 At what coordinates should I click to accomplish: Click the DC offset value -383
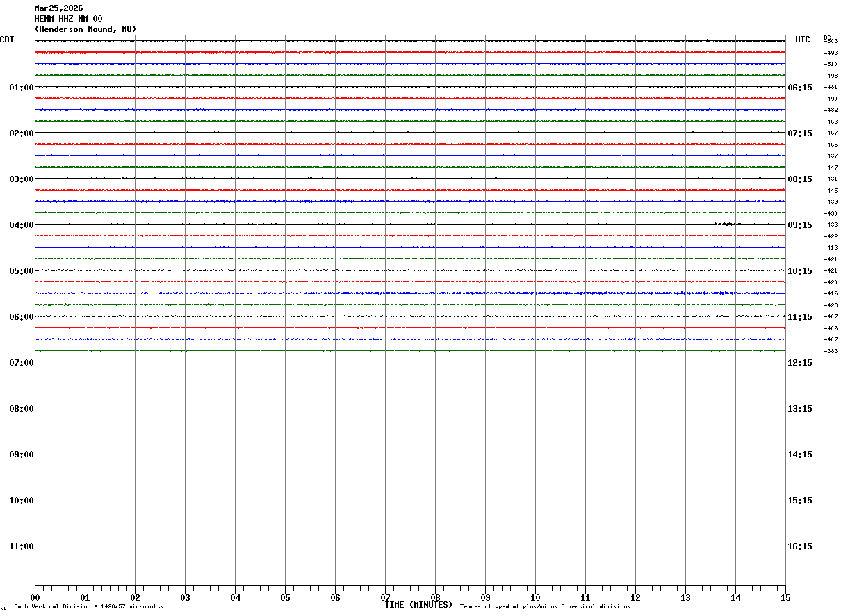tap(831, 351)
